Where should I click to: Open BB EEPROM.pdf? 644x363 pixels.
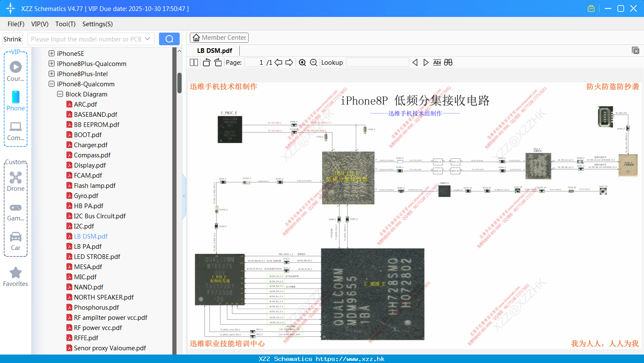coord(96,124)
